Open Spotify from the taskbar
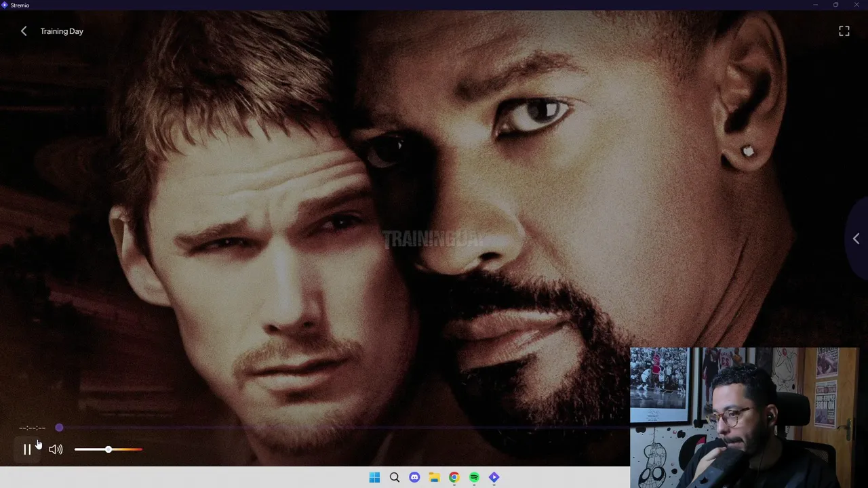Image resolution: width=868 pixels, height=488 pixels. pos(474,477)
